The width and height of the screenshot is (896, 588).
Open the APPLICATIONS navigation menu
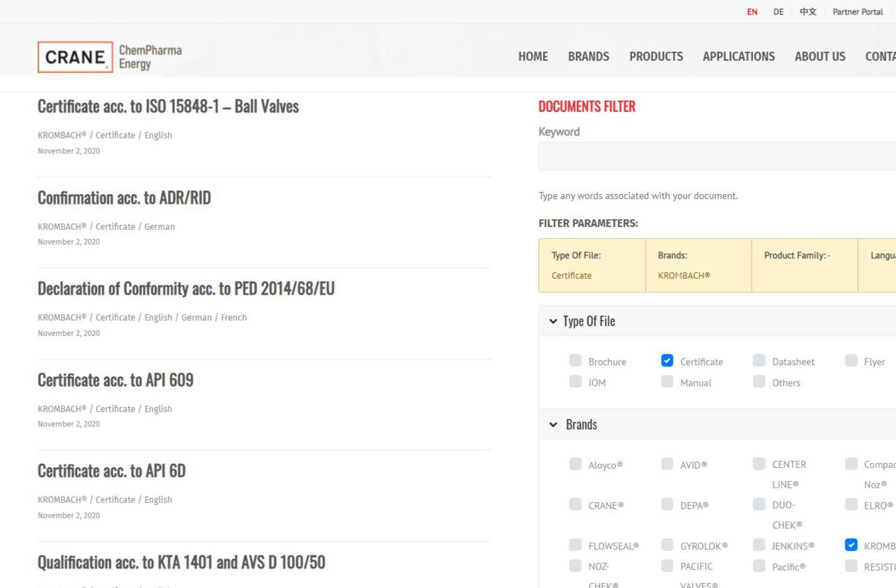[x=739, y=57]
